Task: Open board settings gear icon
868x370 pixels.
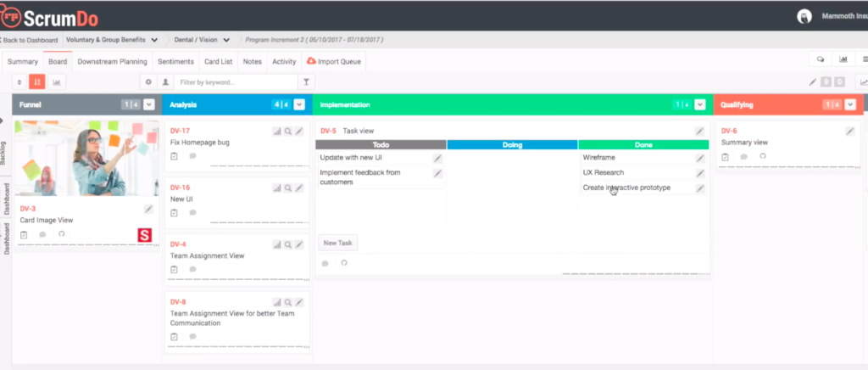Action: (x=148, y=82)
